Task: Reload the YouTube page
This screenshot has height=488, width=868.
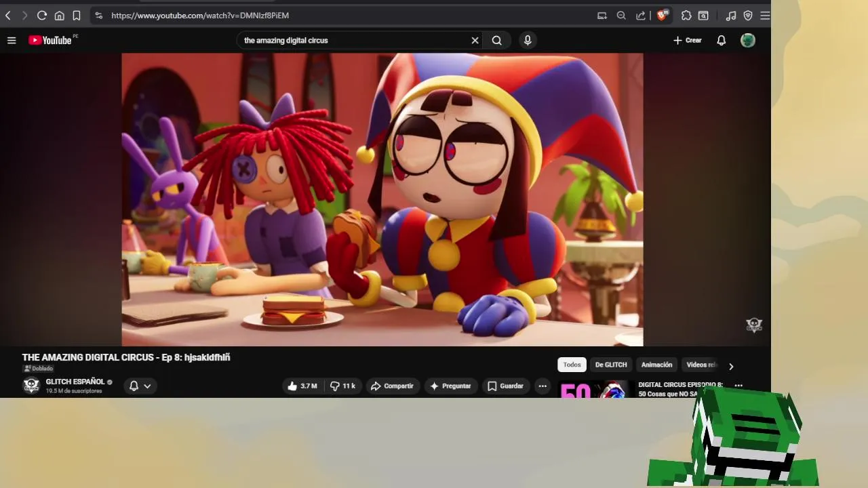Action: click(x=42, y=15)
